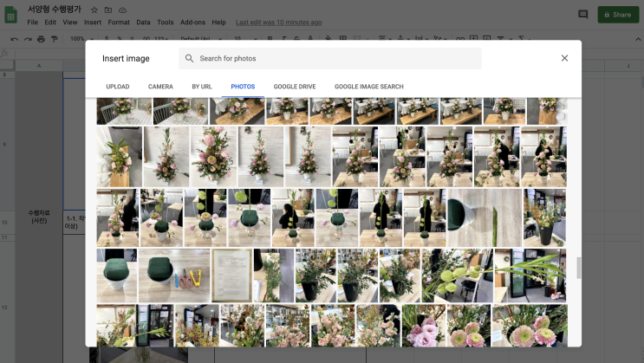Select the Paint format tool

coord(55,39)
